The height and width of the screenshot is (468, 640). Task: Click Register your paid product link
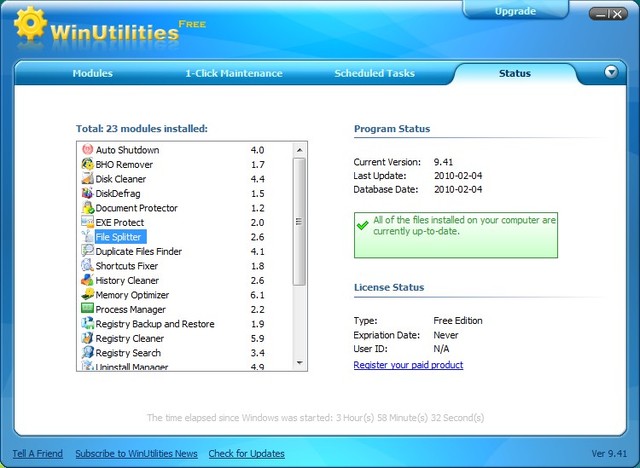[408, 365]
